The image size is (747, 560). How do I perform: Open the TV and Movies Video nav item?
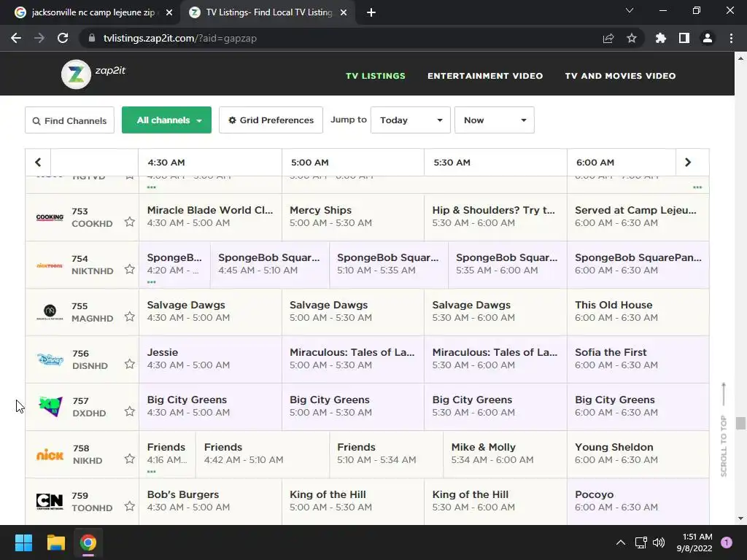tap(620, 76)
